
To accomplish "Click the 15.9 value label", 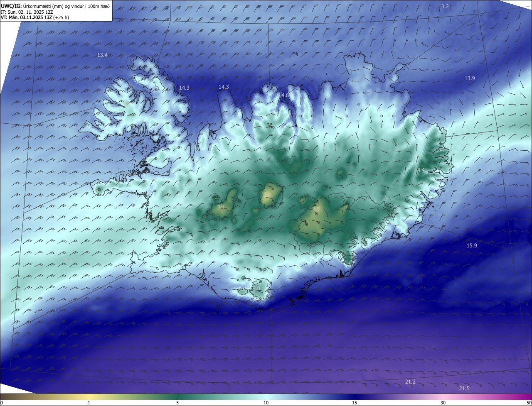I will [x=472, y=245].
